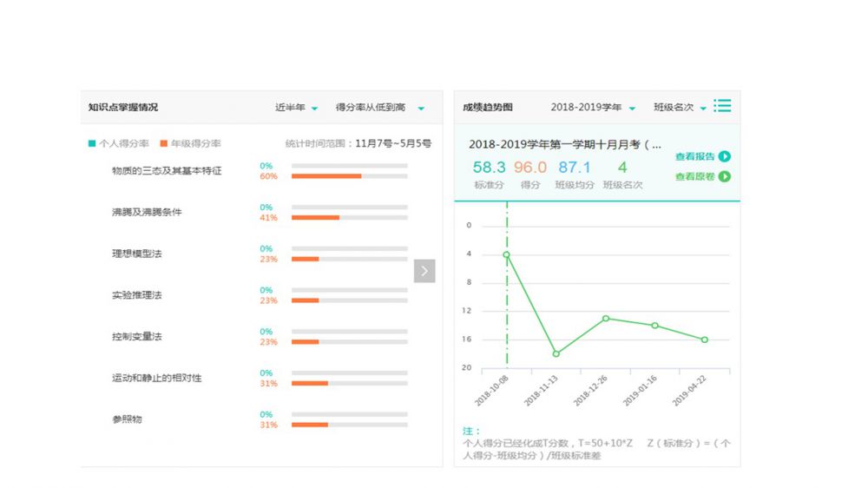Toggle the orange 年级得分率 legend square
This screenshot has height=488, width=868.
point(163,143)
